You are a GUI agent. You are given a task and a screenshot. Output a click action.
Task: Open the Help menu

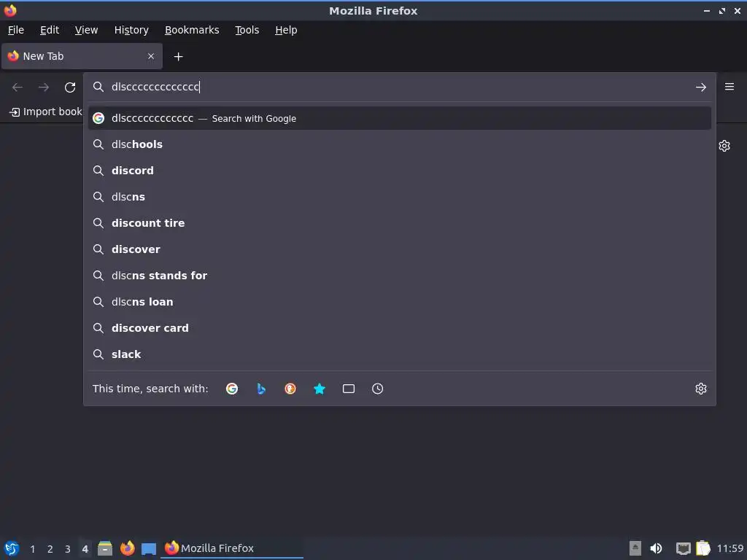(286, 30)
